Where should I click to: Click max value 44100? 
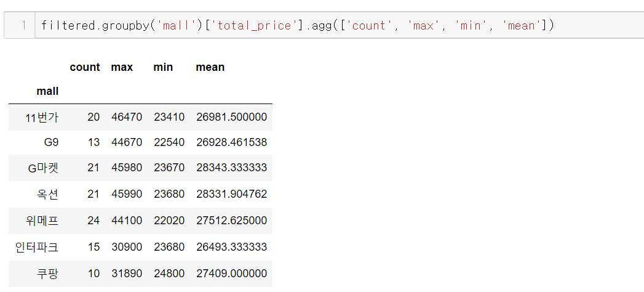coord(127,221)
